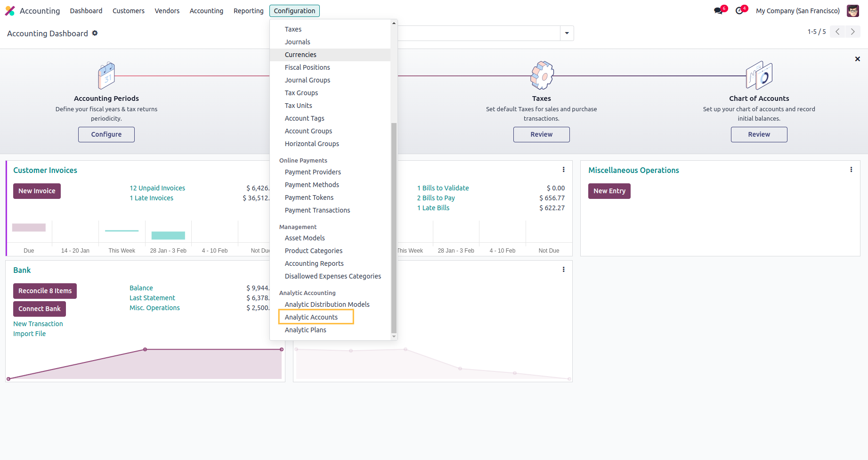The image size is (868, 460).
Task: Choose Currencies in the menu
Action: pos(330,55)
